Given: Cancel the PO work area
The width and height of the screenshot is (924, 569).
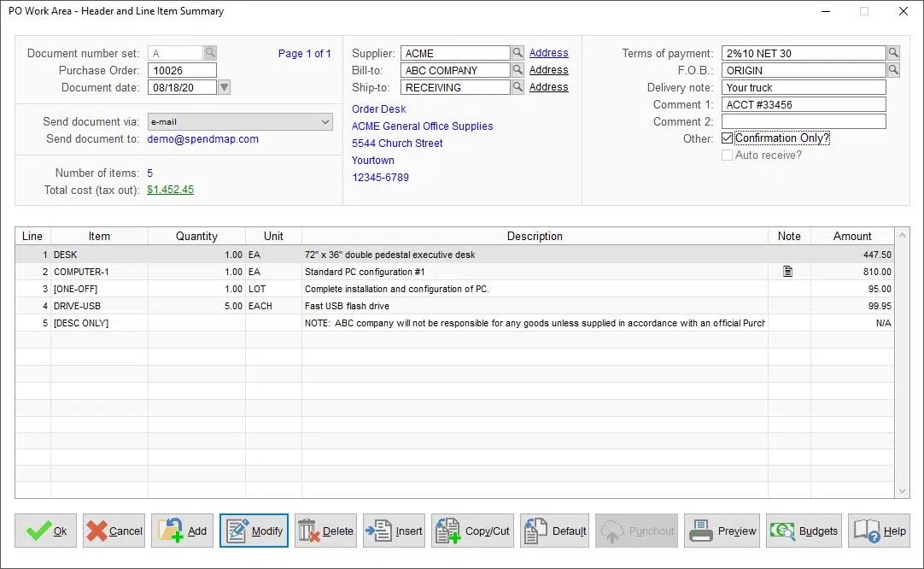Looking at the screenshot, I should tap(114, 531).
